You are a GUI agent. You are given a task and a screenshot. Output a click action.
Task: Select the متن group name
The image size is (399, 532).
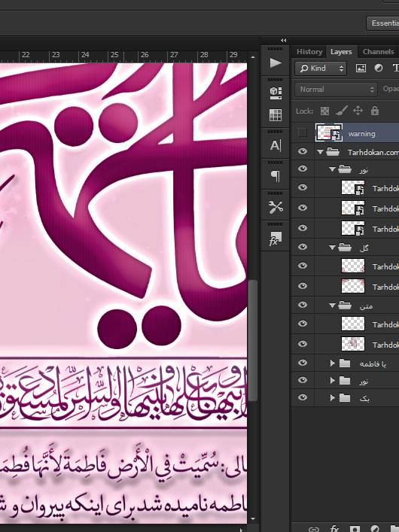366,306
